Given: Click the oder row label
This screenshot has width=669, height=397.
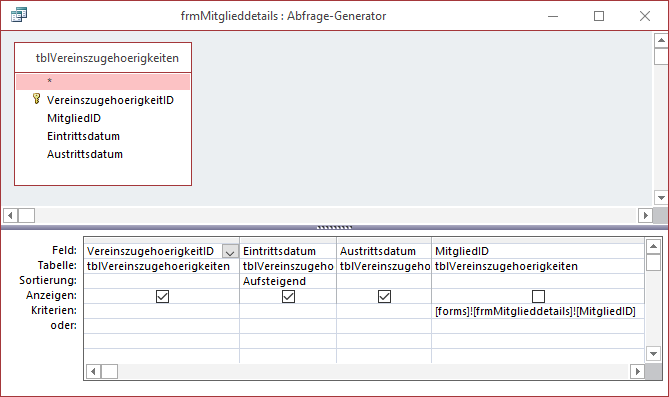Looking at the screenshot, I should tap(64, 325).
